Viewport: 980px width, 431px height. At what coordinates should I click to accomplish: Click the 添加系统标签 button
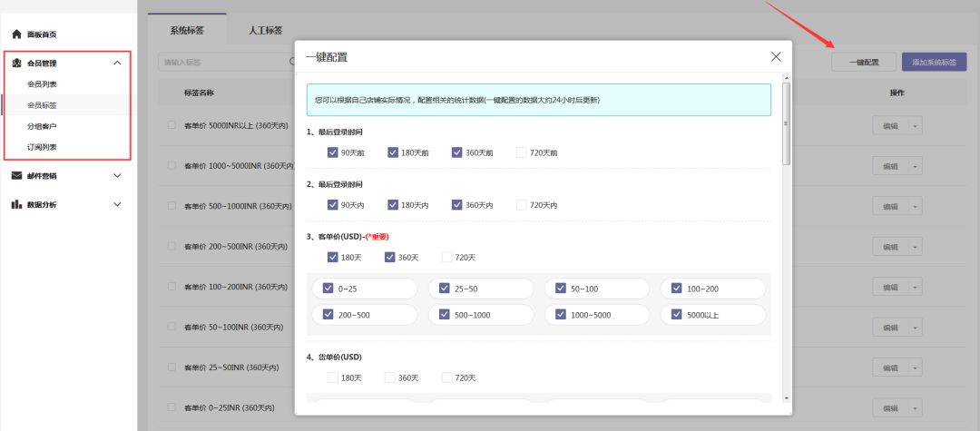click(934, 63)
